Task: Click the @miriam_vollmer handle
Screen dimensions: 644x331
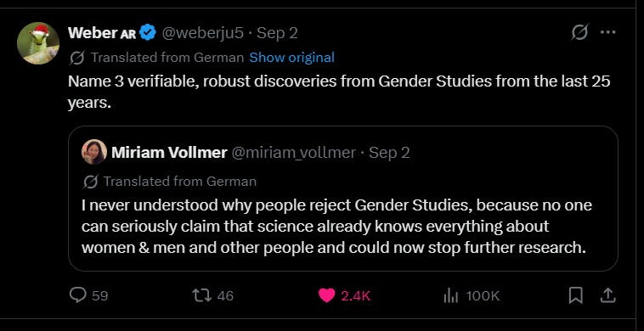Action: pyautogui.click(x=294, y=153)
